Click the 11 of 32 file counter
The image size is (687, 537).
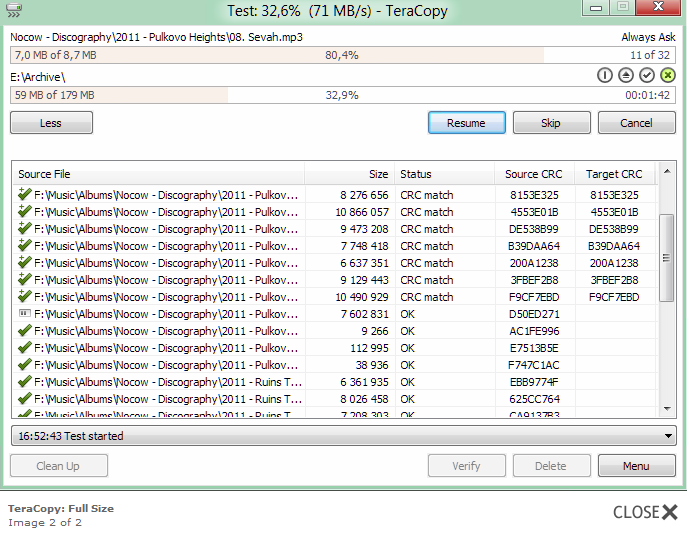(x=650, y=55)
